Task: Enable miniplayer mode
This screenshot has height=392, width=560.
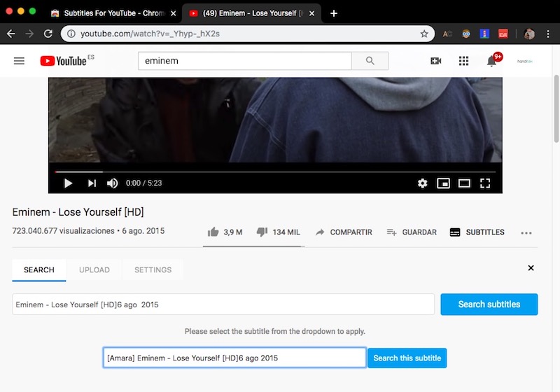Action: coord(443,183)
